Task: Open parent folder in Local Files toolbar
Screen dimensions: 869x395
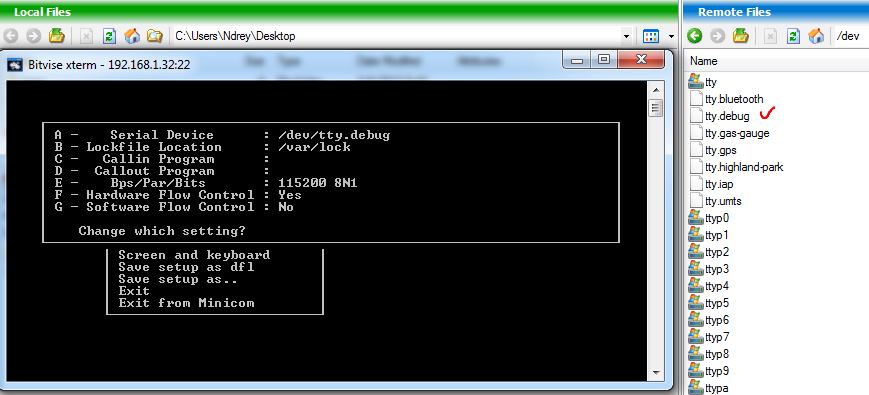Action: 57,36
